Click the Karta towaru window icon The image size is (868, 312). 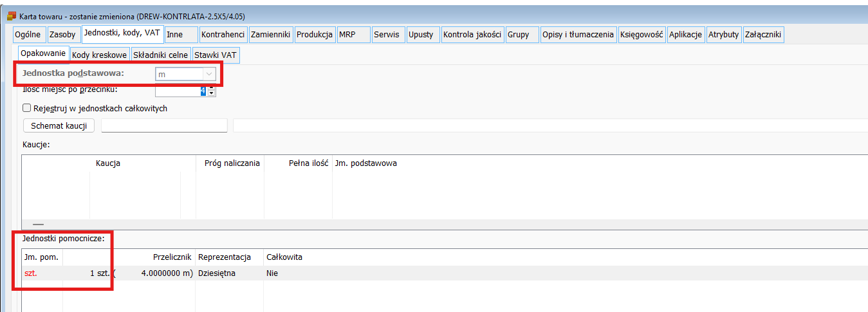pos(12,15)
